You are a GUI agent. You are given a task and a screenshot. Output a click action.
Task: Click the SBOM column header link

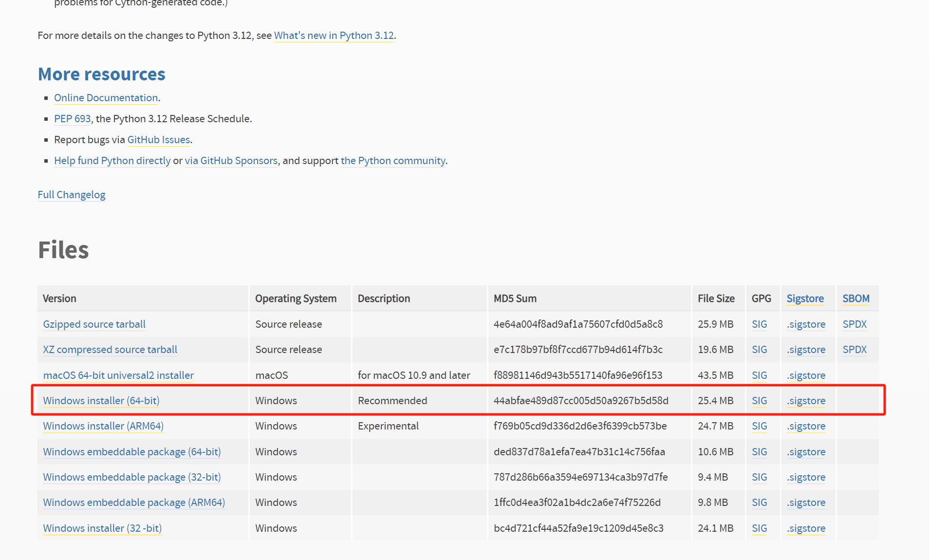coord(855,299)
